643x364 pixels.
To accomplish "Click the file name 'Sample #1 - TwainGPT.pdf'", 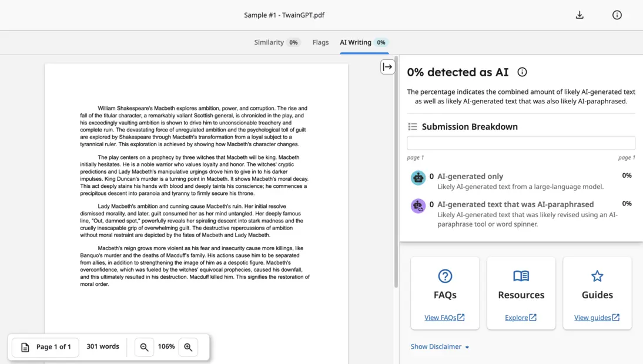I will [284, 15].
